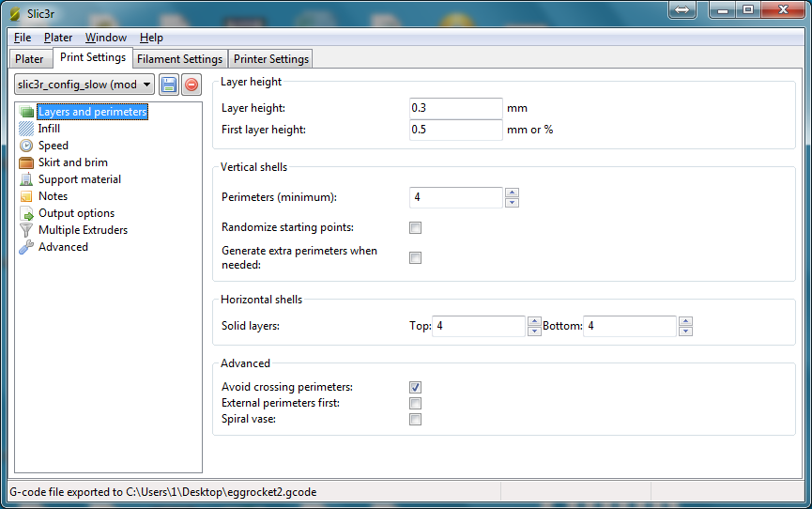Open the Infill settings page
The height and width of the screenshot is (509, 812).
tap(49, 129)
